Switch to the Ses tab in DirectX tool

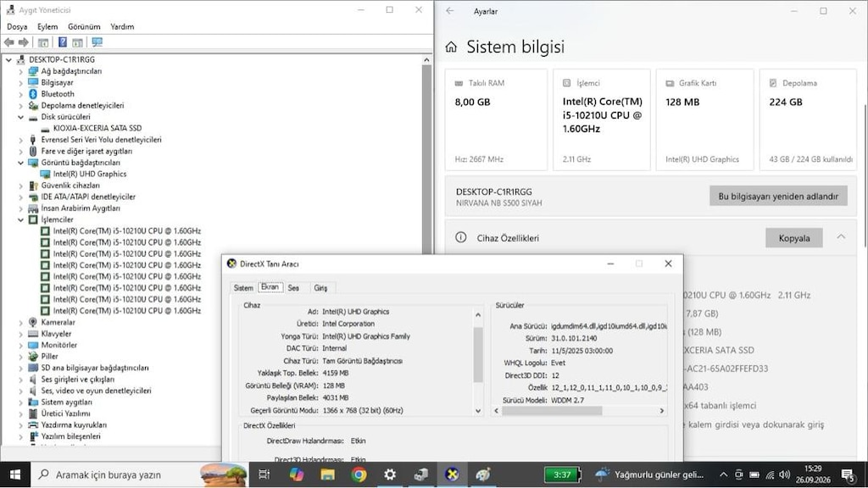pyautogui.click(x=293, y=288)
